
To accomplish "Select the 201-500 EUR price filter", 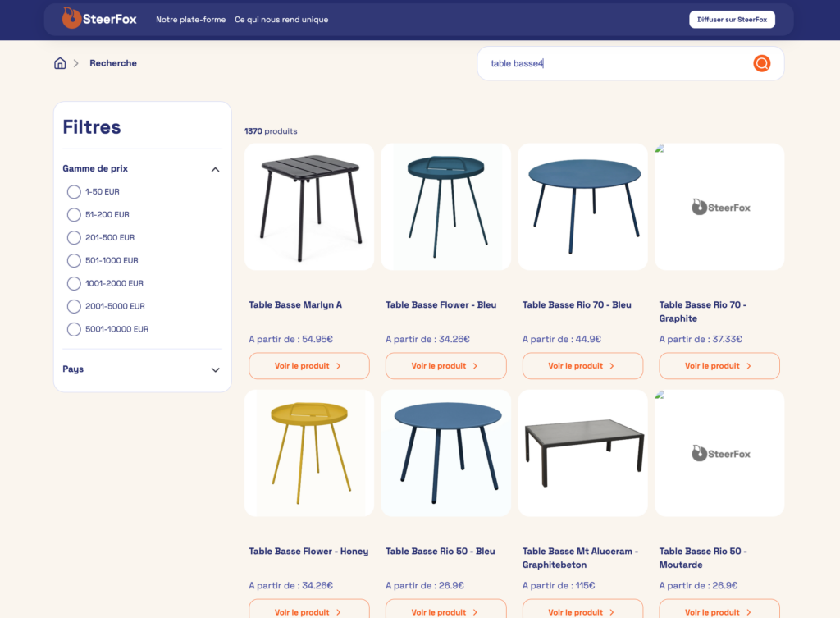I will 74,238.
